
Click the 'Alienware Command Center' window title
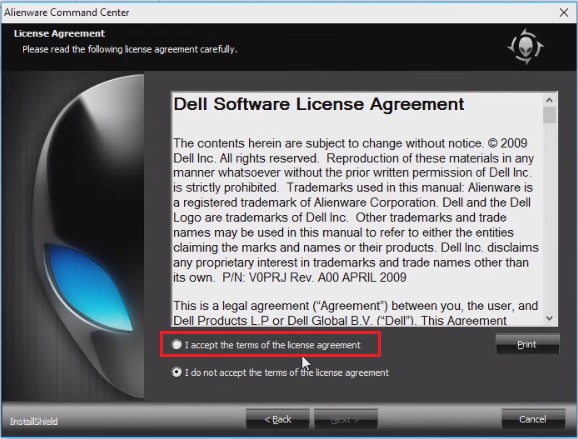(x=67, y=13)
